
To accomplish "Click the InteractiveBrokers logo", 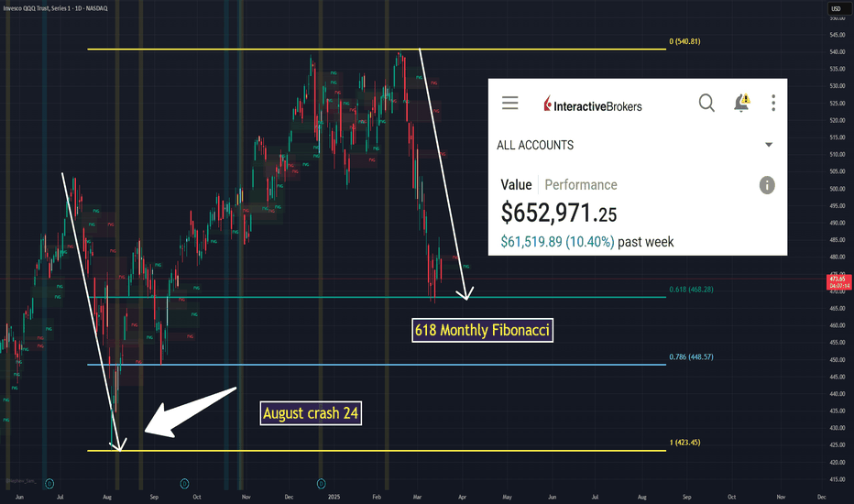I will pos(593,104).
